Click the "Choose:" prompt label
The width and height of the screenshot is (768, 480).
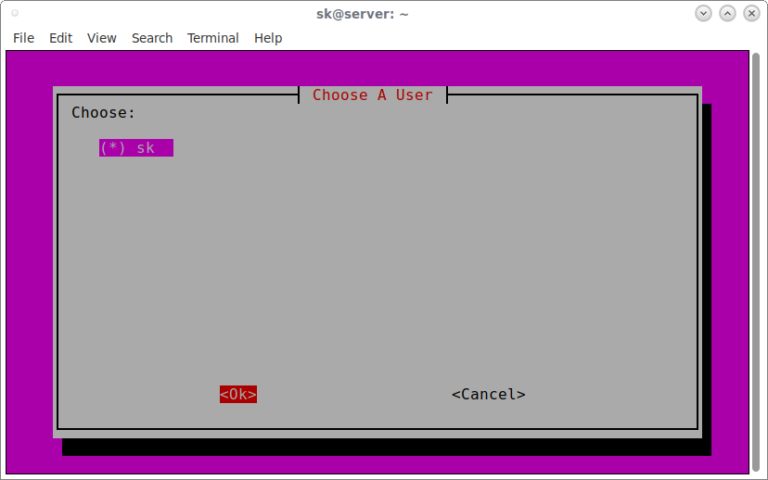click(103, 113)
